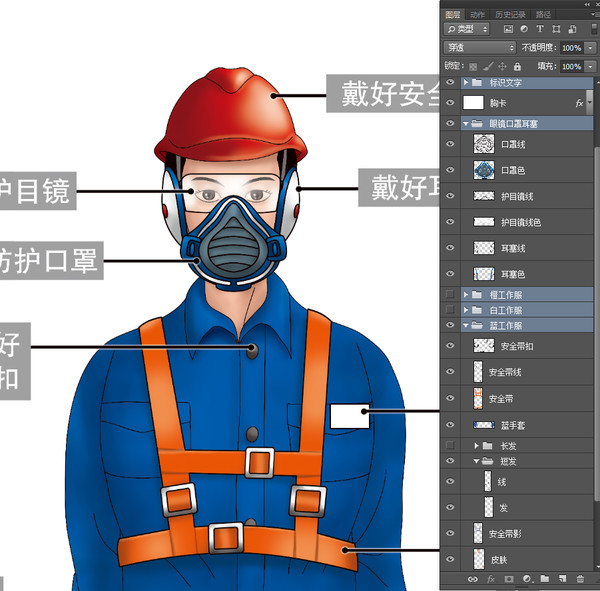Click the folder icon of 长发 group

click(488, 446)
